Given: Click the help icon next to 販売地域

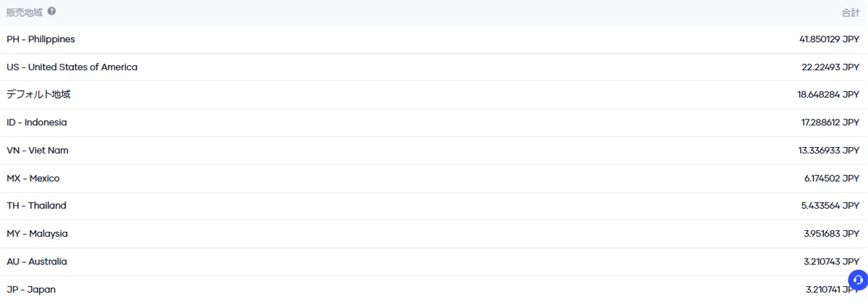Looking at the screenshot, I should point(52,12).
